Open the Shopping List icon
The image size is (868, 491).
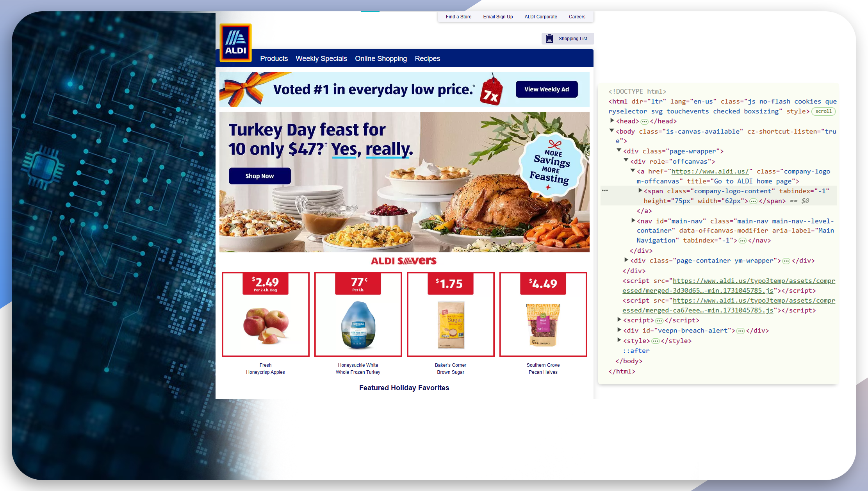pyautogui.click(x=549, y=38)
